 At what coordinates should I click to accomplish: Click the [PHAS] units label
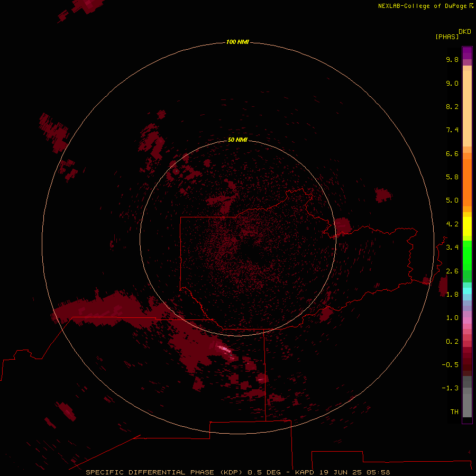point(447,36)
